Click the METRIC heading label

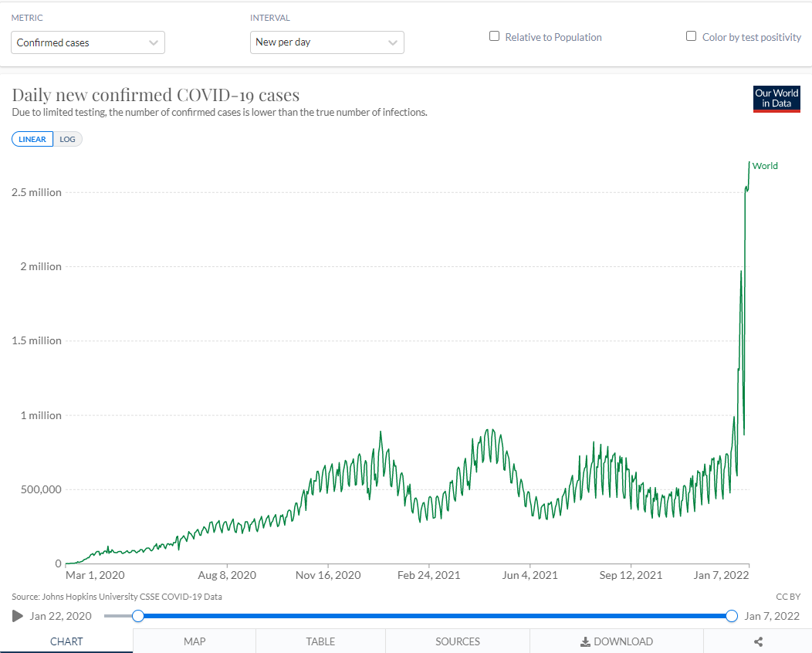[x=27, y=18]
